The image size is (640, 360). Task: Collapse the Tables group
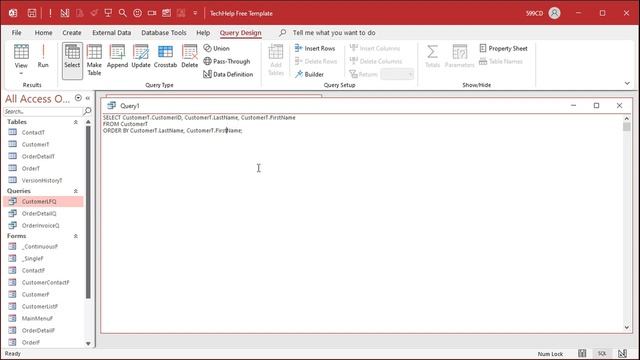[x=76, y=122]
